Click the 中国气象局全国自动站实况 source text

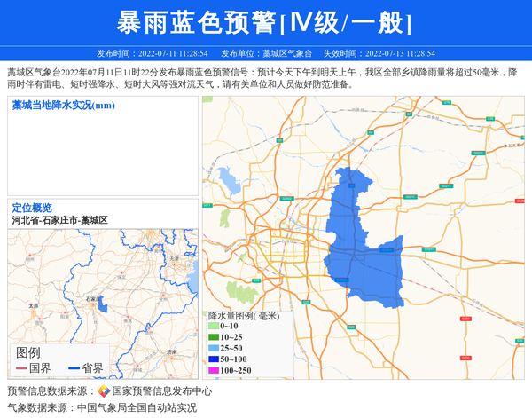coord(137,407)
